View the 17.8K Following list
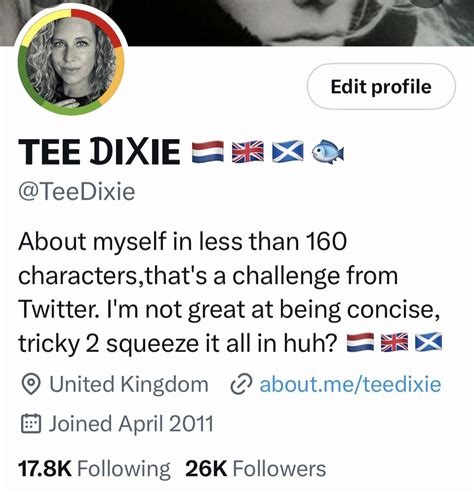The width and height of the screenshot is (474, 492). pos(94,468)
